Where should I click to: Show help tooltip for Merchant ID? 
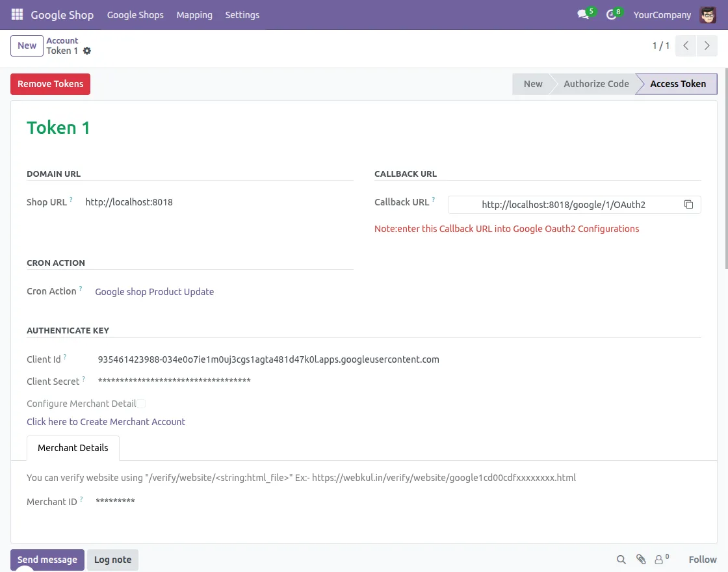point(81,499)
